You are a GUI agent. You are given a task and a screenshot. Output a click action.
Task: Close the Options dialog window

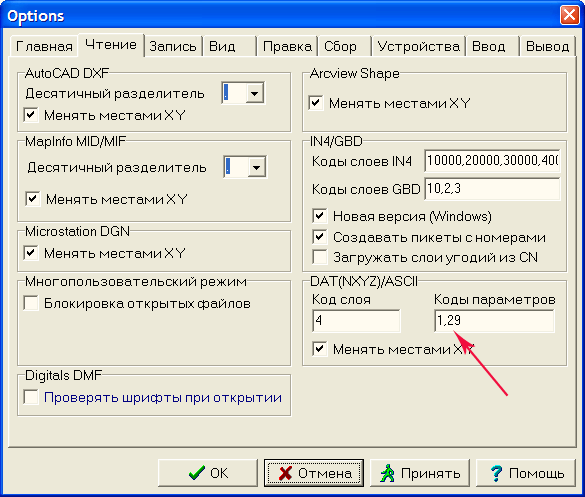click(x=569, y=15)
